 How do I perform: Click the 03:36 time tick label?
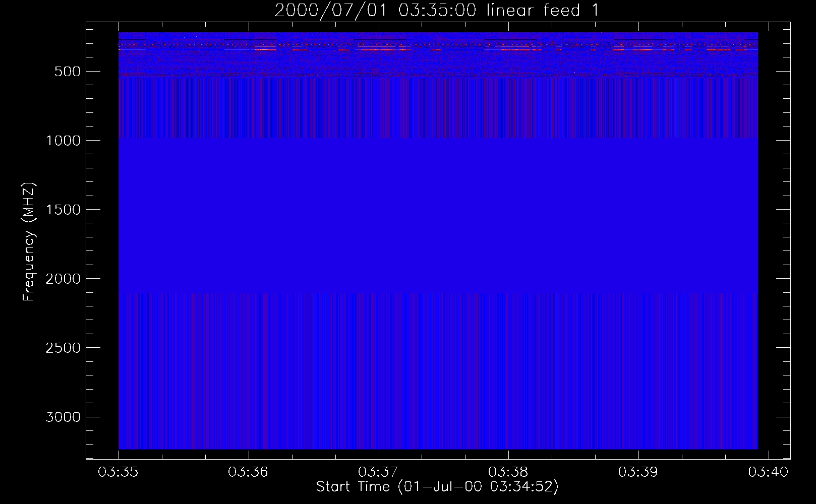pyautogui.click(x=248, y=472)
